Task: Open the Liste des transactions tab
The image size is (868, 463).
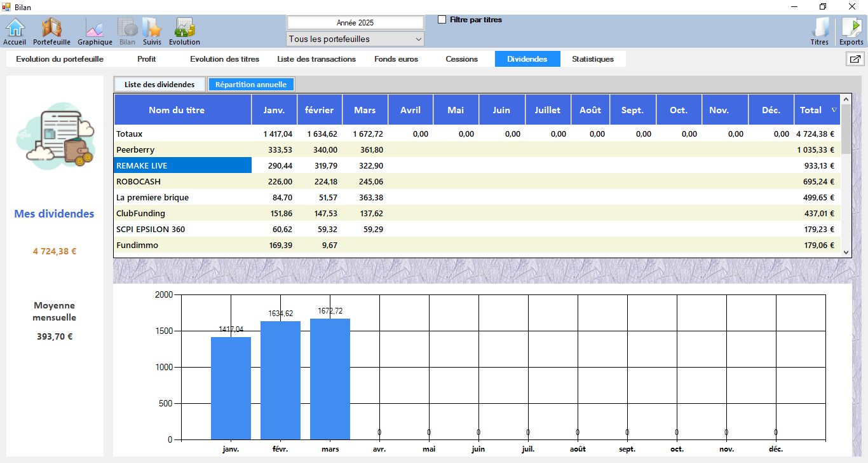Action: tap(316, 59)
